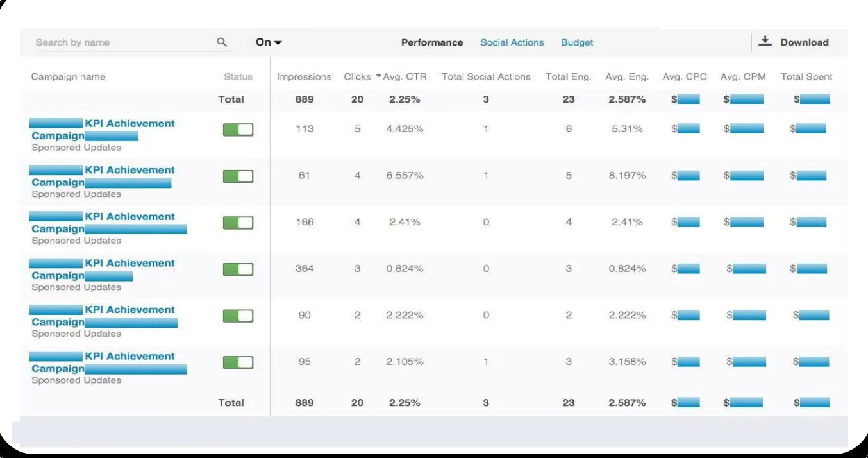Click the 364 impressions cell
This screenshot has height=458, width=868.
[x=305, y=269]
